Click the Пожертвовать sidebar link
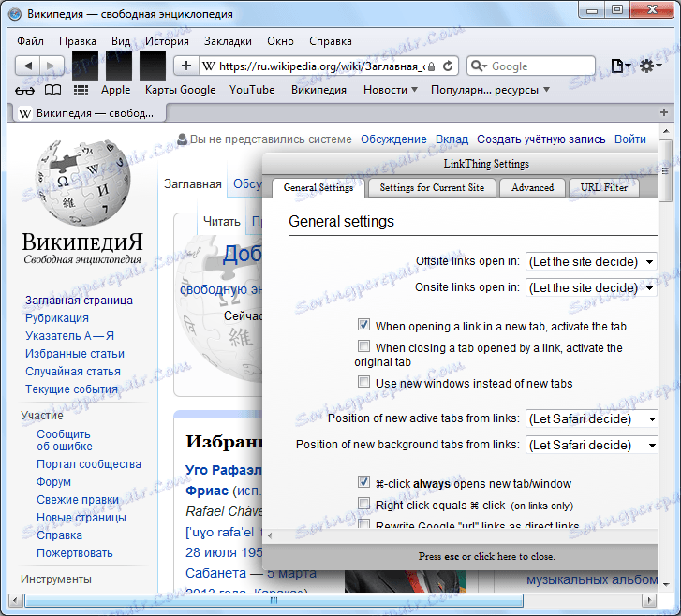The height and width of the screenshot is (616, 681). click(75, 553)
